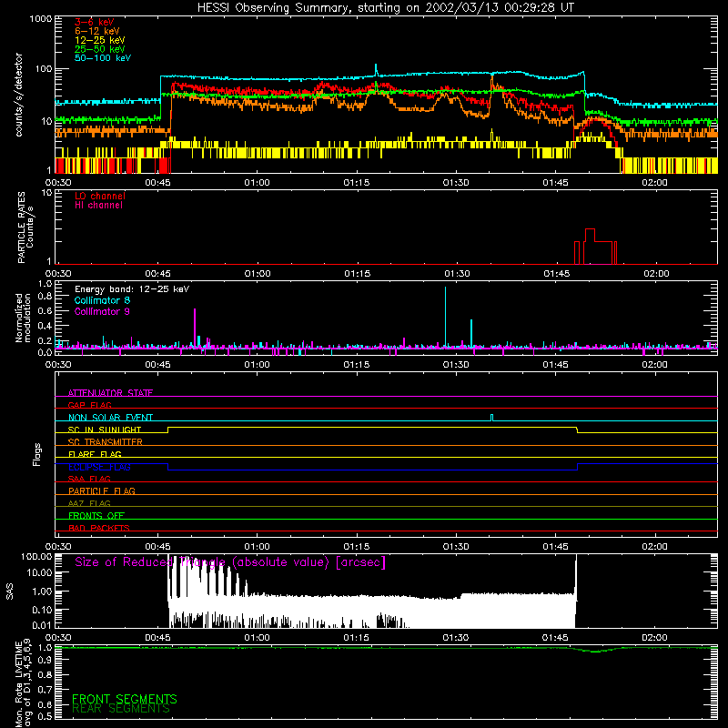Click the SAA FLAG label
The height and width of the screenshot is (728, 728).
(89, 479)
